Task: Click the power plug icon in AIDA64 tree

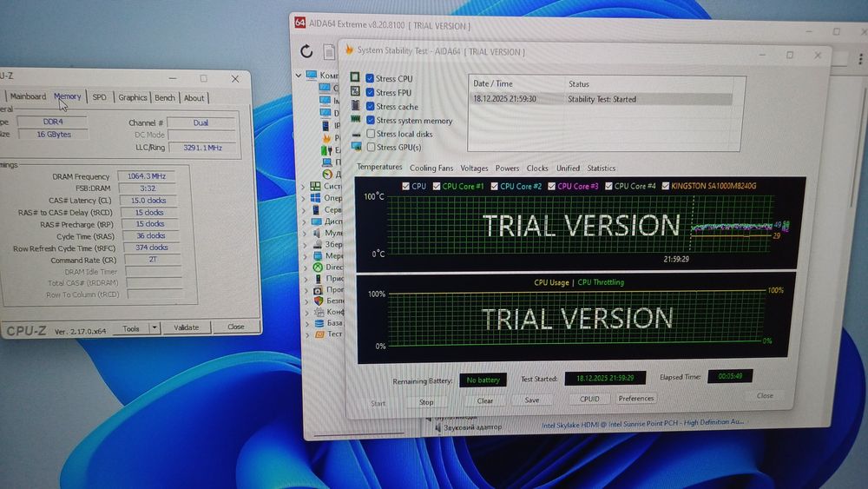Action: coord(326,149)
